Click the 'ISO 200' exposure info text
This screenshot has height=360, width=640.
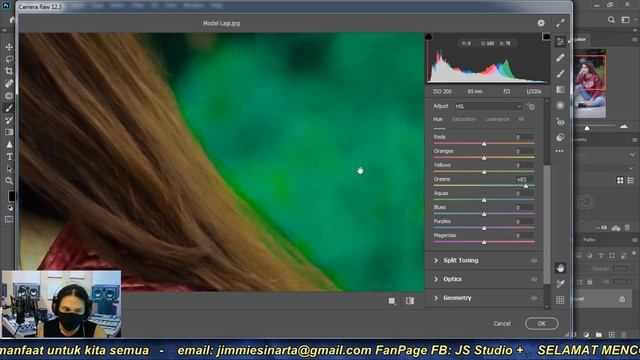442,92
